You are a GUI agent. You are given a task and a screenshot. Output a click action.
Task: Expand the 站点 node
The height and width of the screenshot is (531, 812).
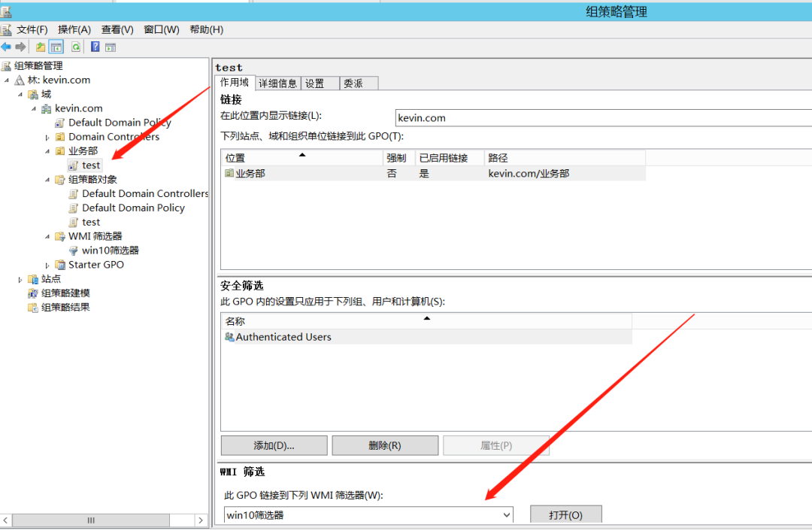pos(20,279)
